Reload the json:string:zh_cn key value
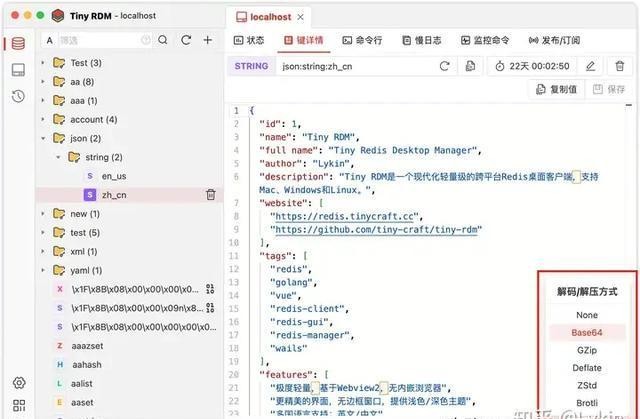This screenshot has height=419, width=640. (x=444, y=66)
